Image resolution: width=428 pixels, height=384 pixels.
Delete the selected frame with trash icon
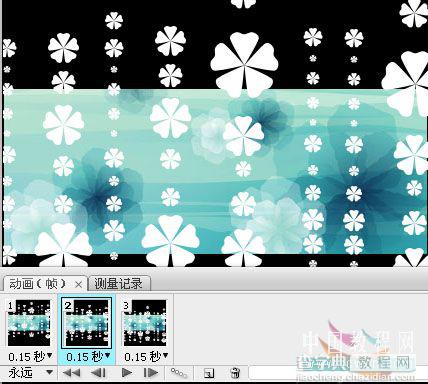(x=235, y=373)
